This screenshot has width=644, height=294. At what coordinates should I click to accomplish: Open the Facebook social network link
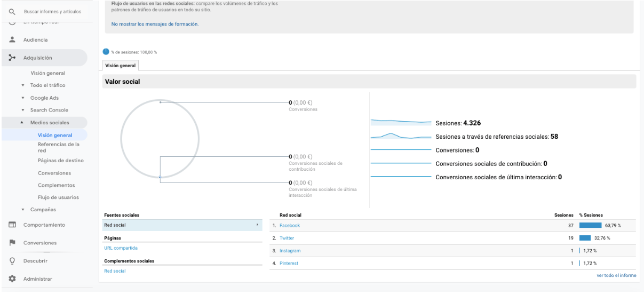[290, 226]
